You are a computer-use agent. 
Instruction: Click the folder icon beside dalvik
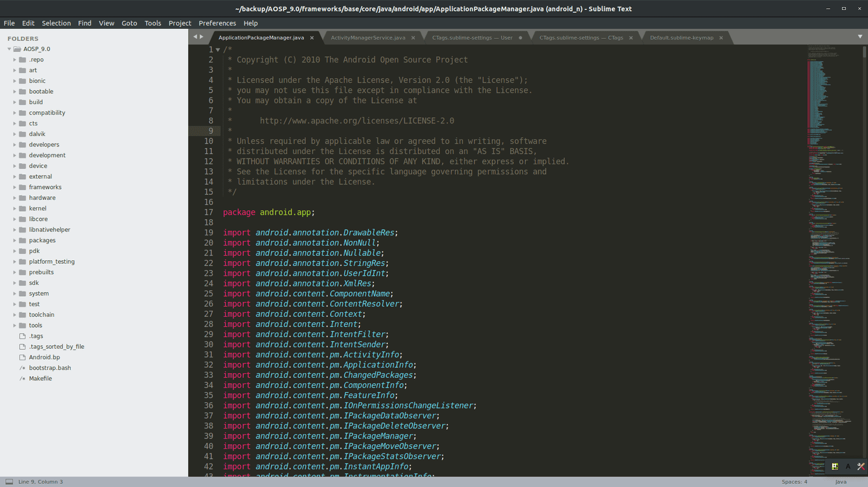pyautogui.click(x=22, y=134)
